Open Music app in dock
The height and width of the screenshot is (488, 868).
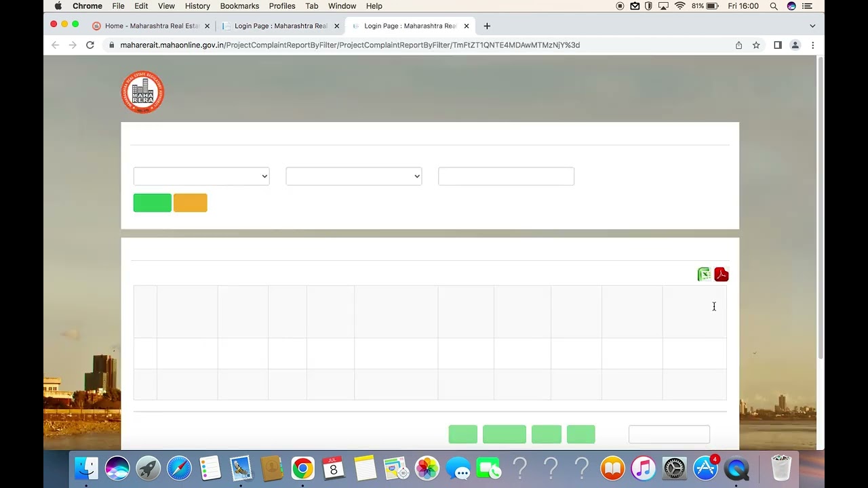(644, 468)
